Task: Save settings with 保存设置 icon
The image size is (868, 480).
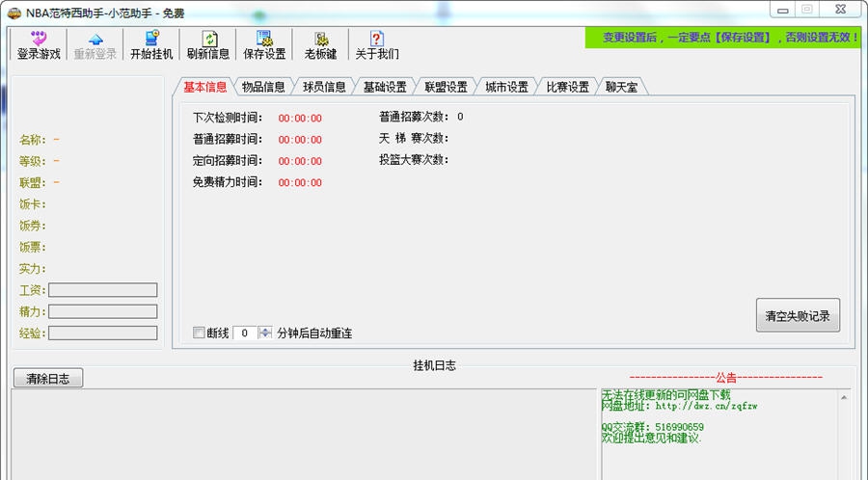Action: click(264, 45)
